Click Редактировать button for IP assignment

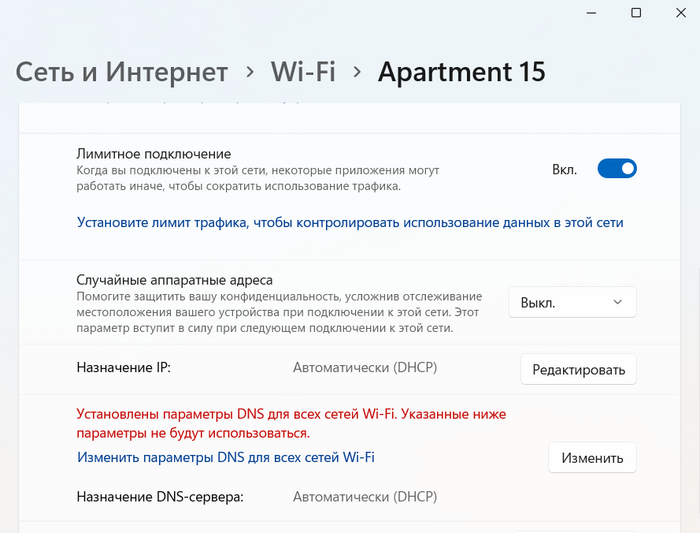click(x=579, y=370)
